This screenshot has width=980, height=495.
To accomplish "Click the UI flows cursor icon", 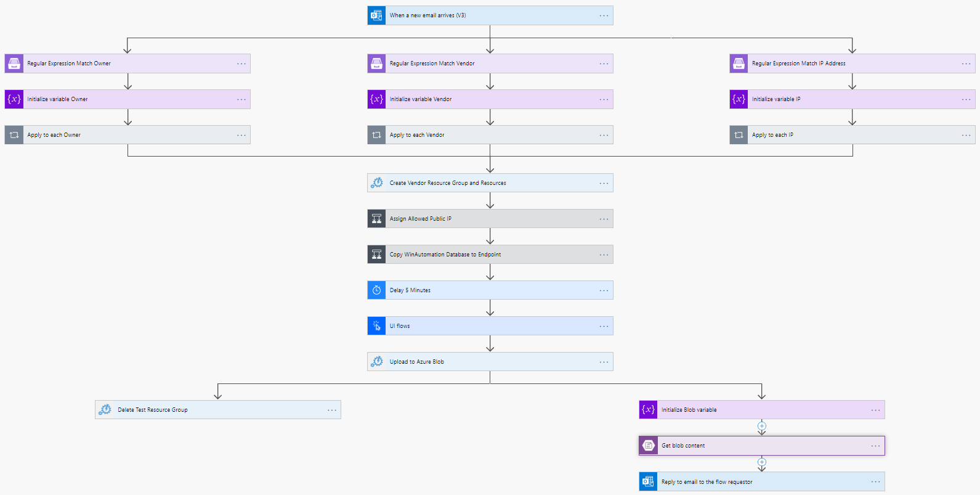I will tap(376, 326).
